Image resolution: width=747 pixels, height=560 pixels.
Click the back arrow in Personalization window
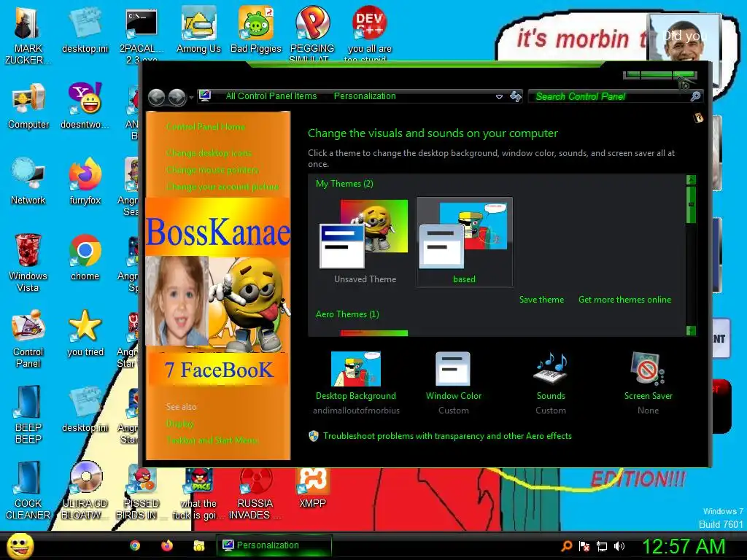[x=156, y=97]
